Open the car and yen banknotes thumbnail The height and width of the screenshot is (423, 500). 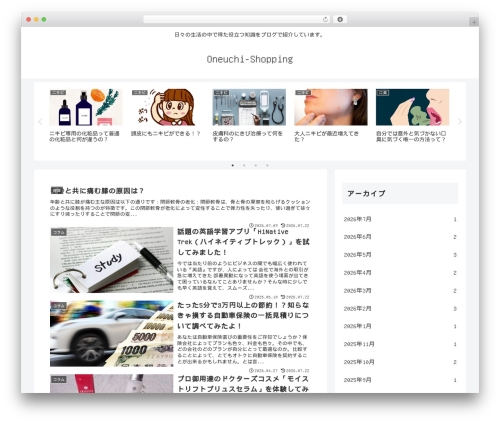coord(112,333)
